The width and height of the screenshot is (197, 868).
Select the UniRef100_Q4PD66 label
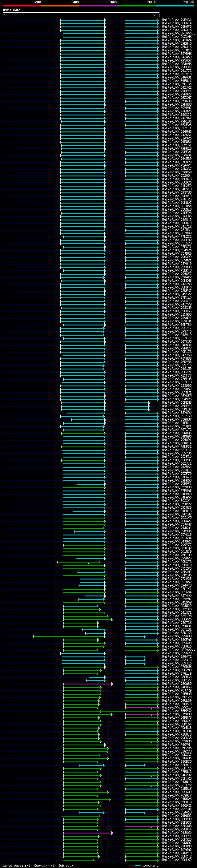point(177,687)
